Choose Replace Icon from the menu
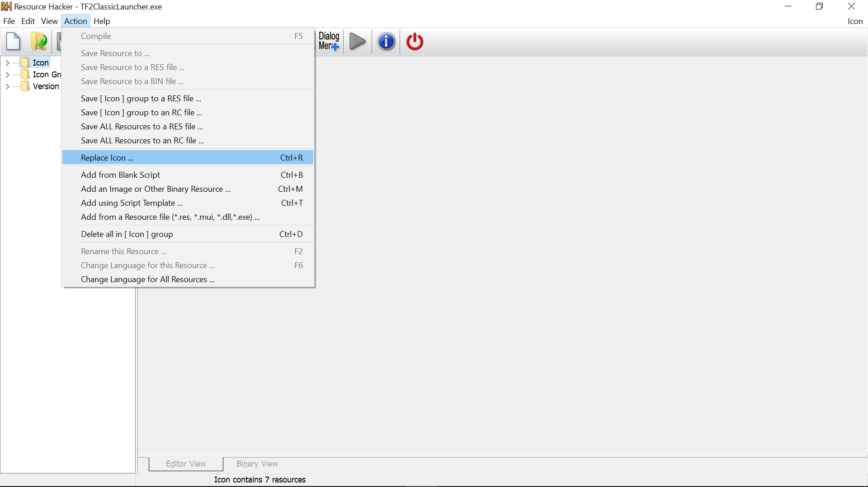 click(x=188, y=158)
